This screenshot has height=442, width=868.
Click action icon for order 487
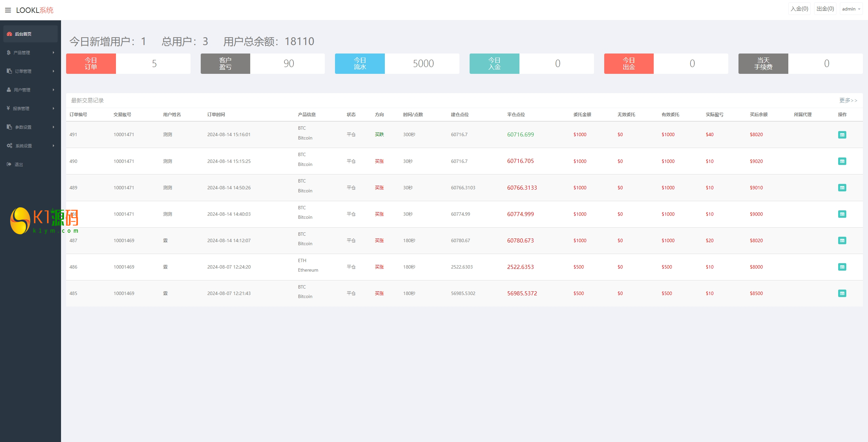pyautogui.click(x=842, y=240)
